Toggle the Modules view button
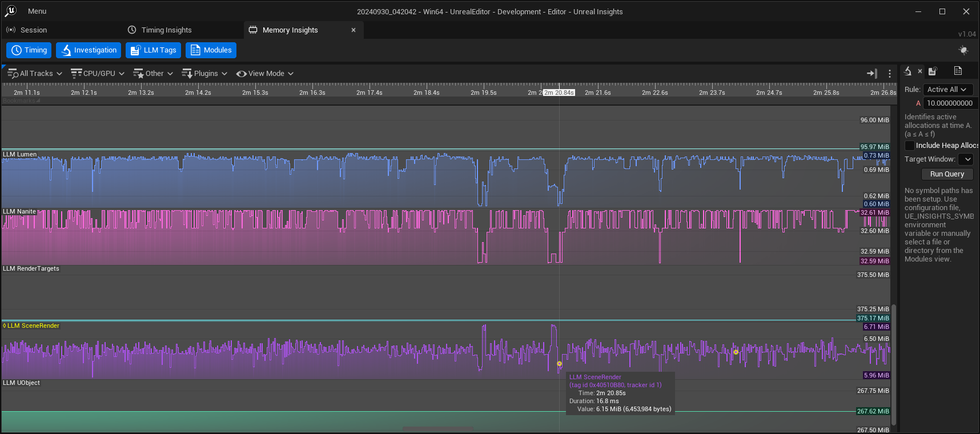980x434 pixels. 211,50
